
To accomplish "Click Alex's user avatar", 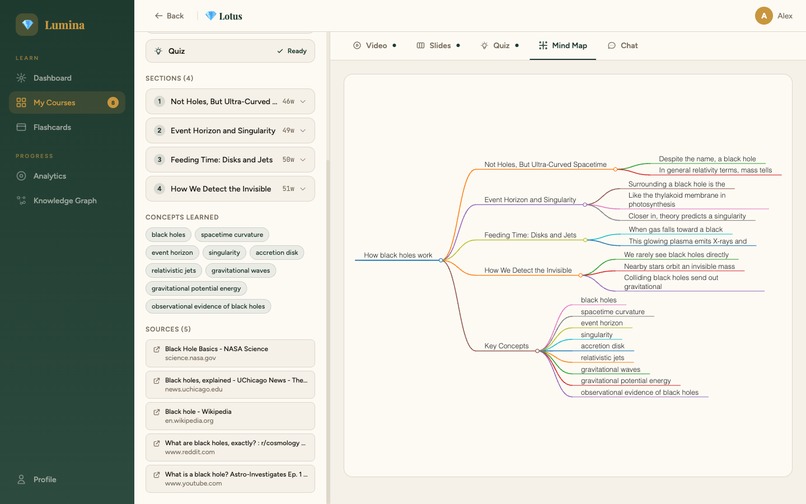I will click(763, 16).
